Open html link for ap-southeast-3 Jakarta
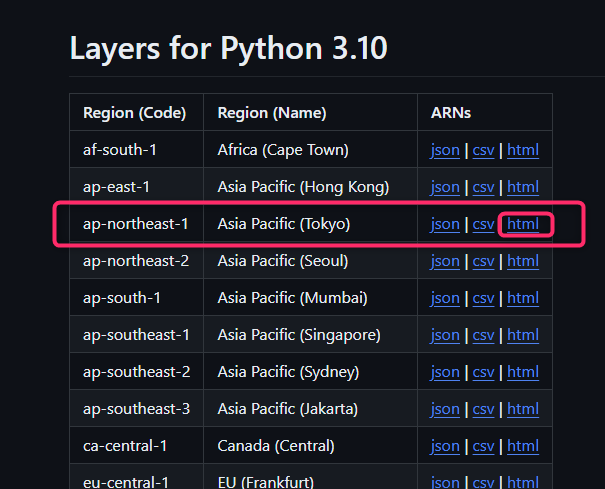The height and width of the screenshot is (489, 605). [523, 409]
